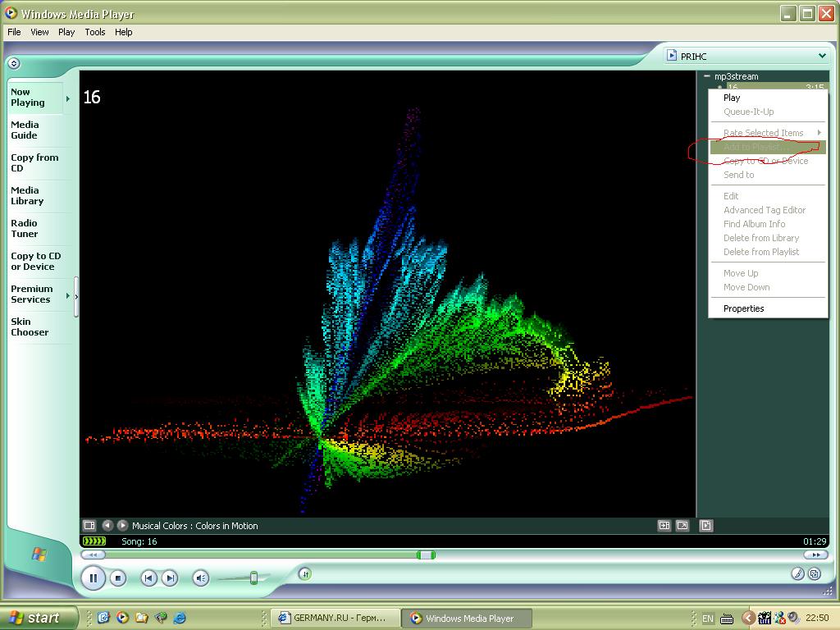Click the change player color icon
The width and height of the screenshot is (840, 630).
797,573
